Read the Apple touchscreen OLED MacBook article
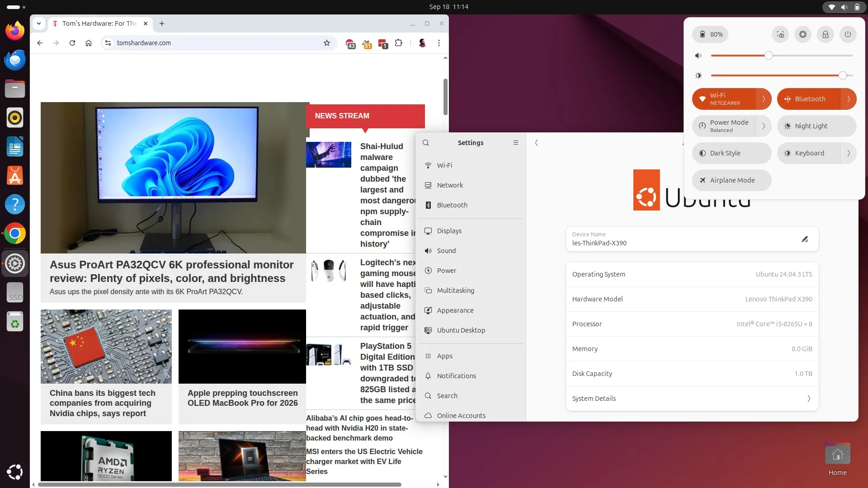Image resolution: width=868 pixels, height=488 pixels. [242, 398]
